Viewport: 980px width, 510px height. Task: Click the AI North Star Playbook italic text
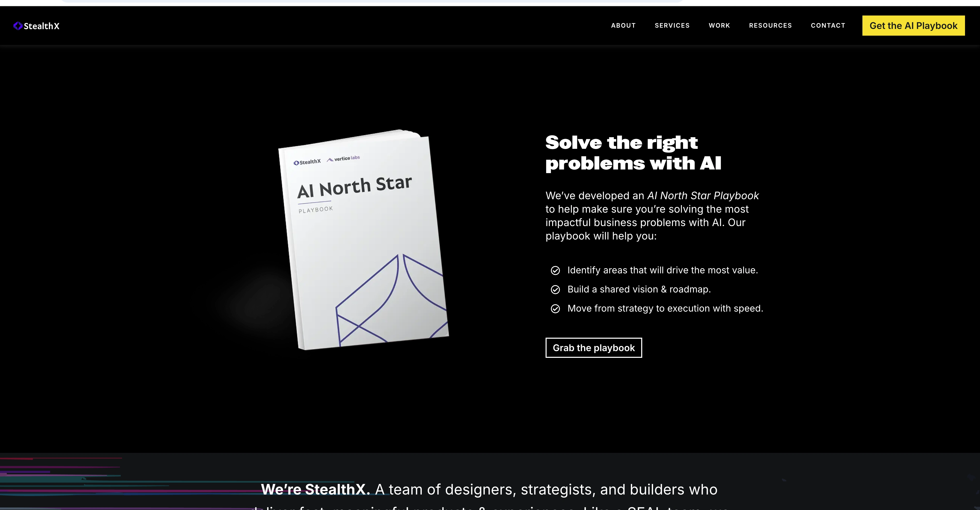[x=703, y=196]
